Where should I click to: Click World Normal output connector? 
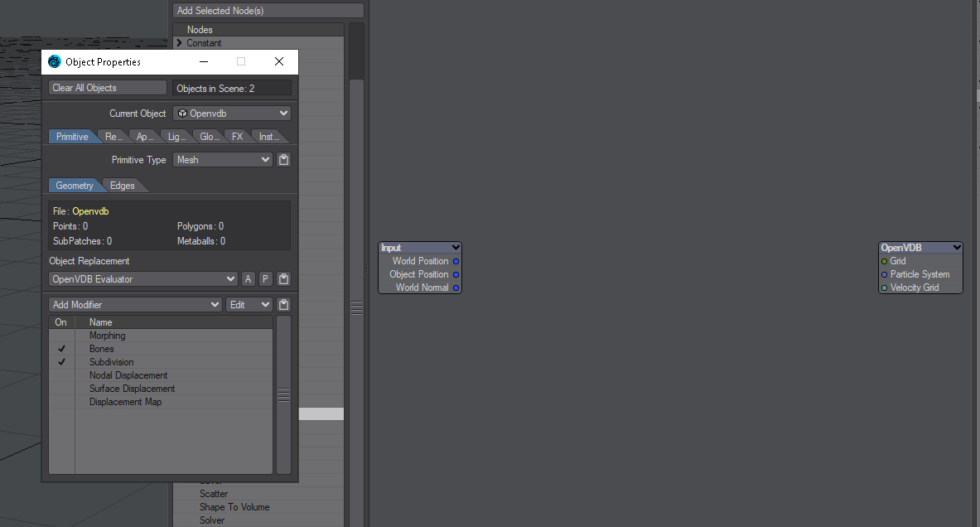click(x=456, y=288)
